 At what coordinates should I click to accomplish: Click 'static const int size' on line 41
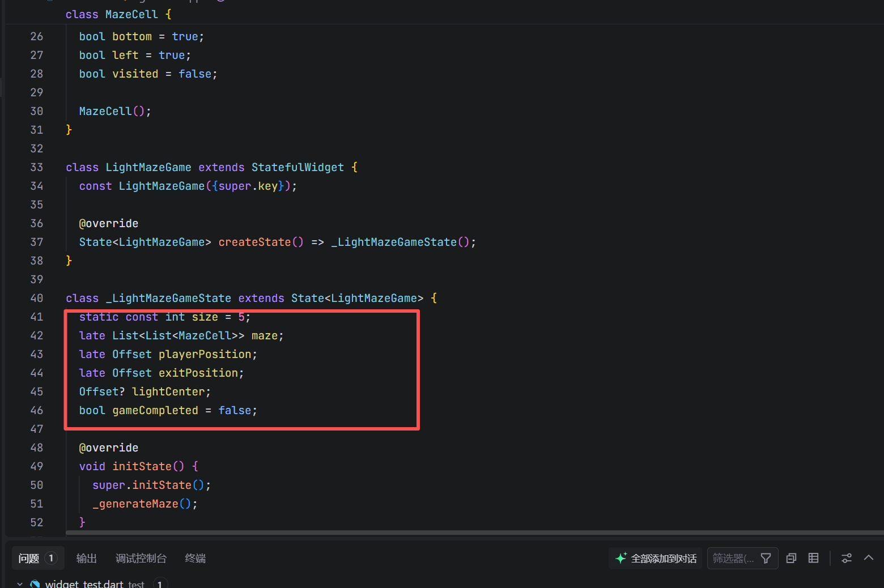tap(148, 317)
